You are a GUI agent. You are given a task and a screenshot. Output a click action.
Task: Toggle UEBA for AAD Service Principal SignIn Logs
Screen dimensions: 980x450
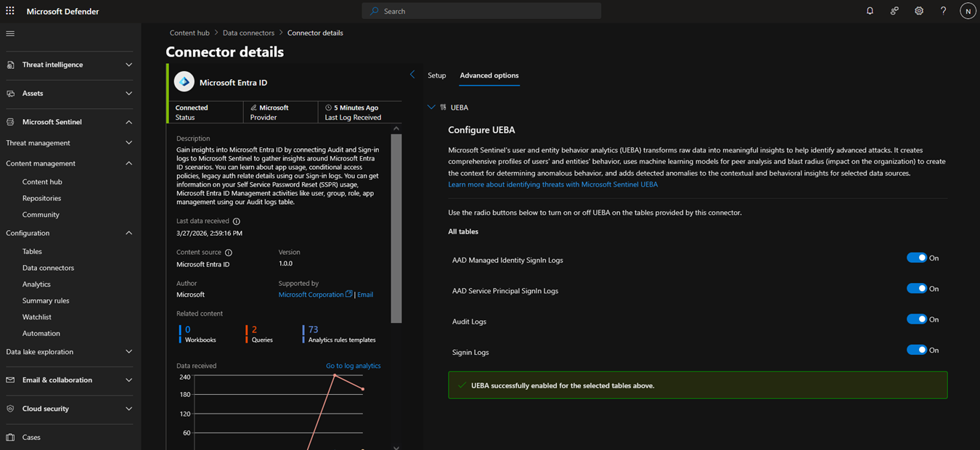[x=917, y=288]
